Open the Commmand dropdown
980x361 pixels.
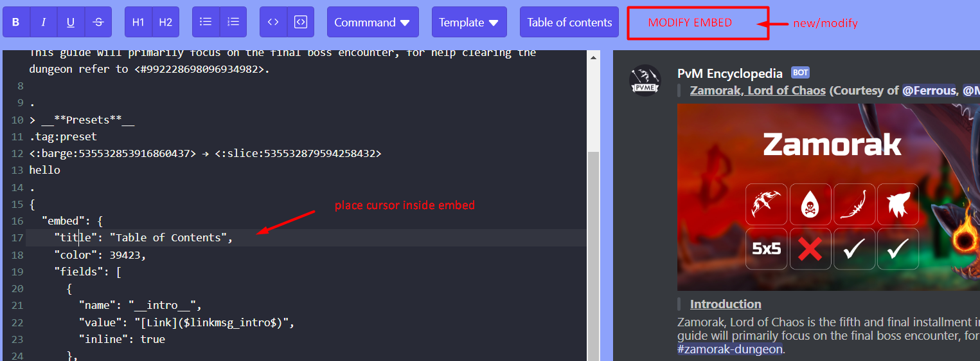(373, 22)
